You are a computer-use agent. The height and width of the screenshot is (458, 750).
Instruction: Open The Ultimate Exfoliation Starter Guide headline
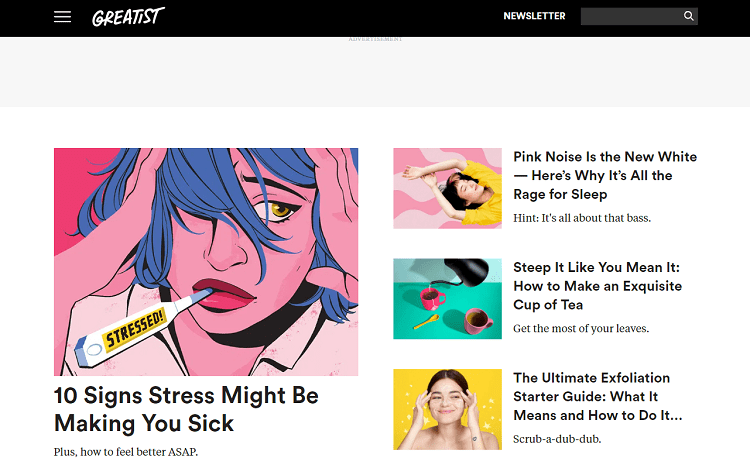click(597, 396)
